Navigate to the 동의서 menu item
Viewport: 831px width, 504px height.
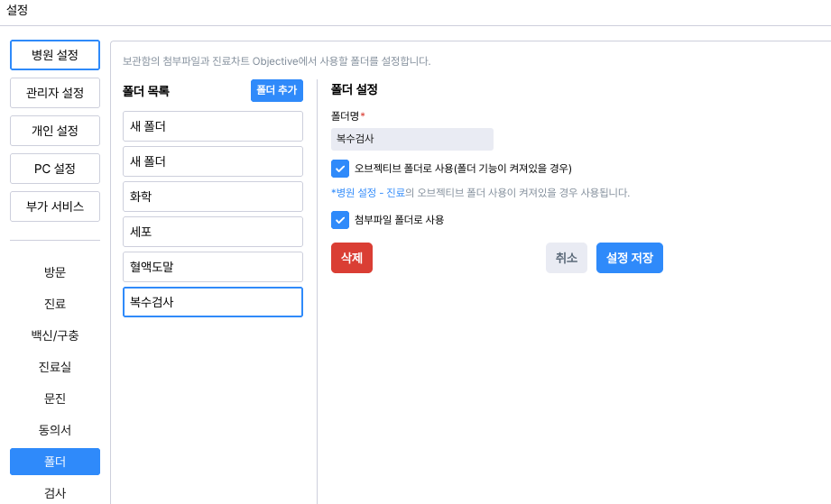[55, 430]
